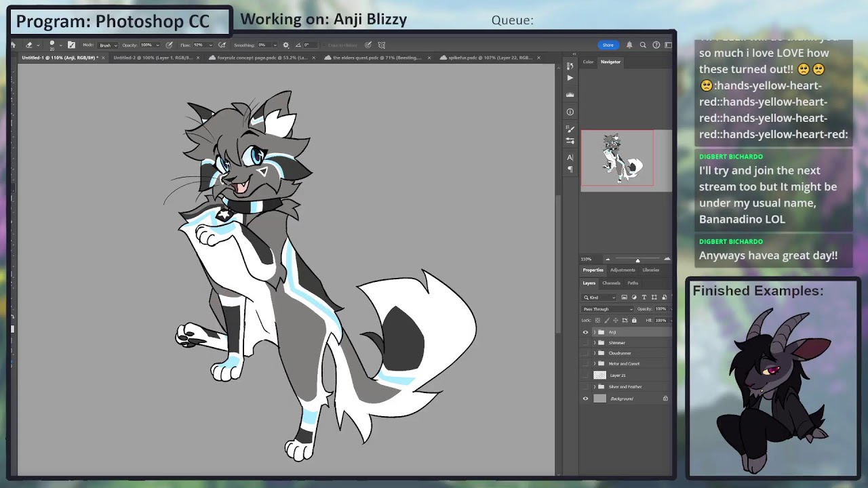
Task: Switch to the Adjustments tab
Action: [x=623, y=270]
